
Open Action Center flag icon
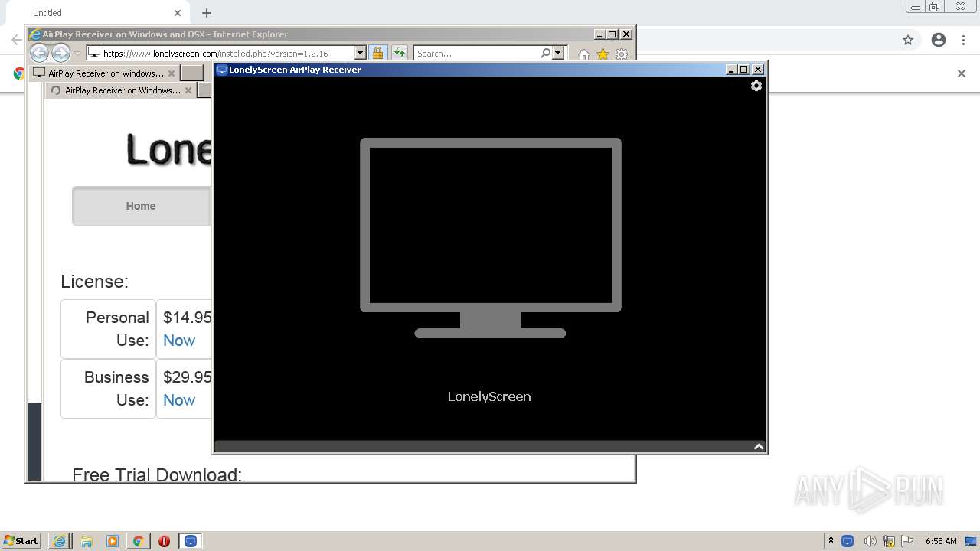[x=907, y=541]
